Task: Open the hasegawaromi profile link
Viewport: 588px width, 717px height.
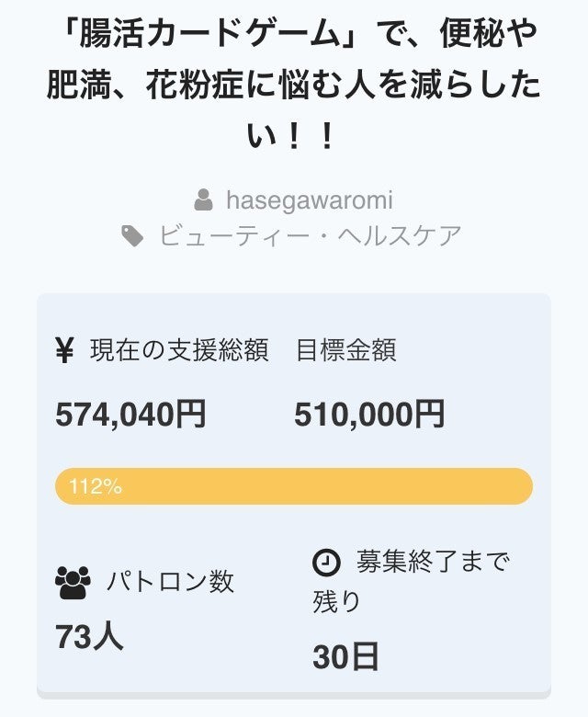Action: (x=309, y=199)
